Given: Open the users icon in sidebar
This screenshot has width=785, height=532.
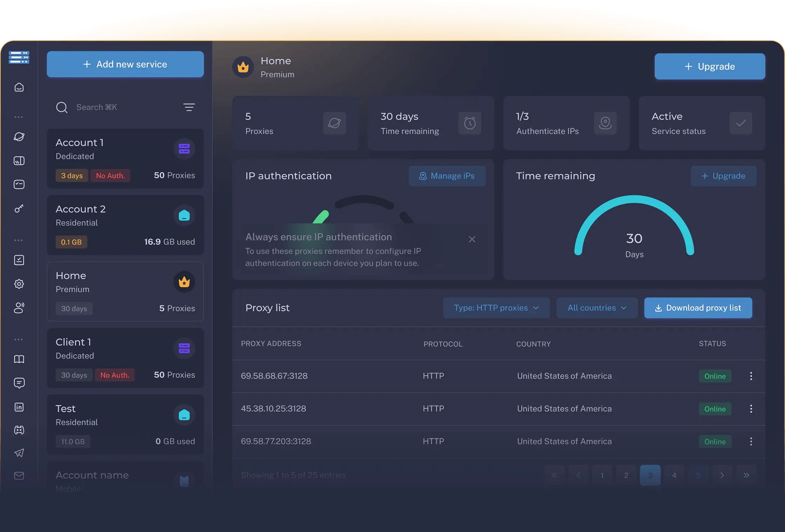Looking at the screenshot, I should pyautogui.click(x=19, y=308).
